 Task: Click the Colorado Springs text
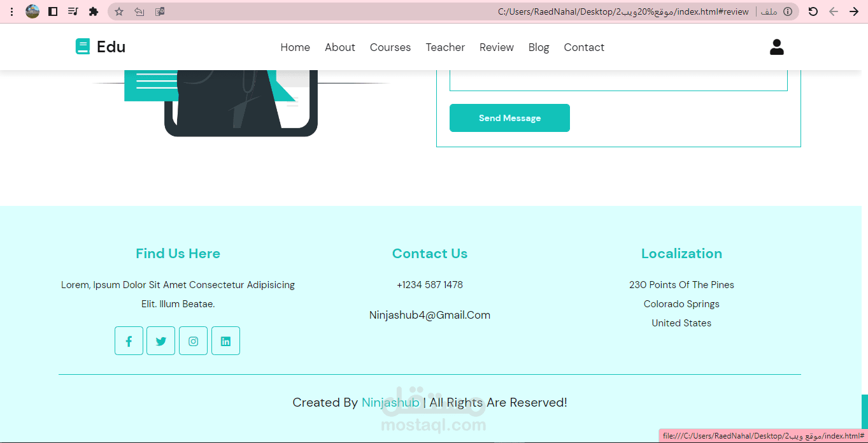point(681,304)
